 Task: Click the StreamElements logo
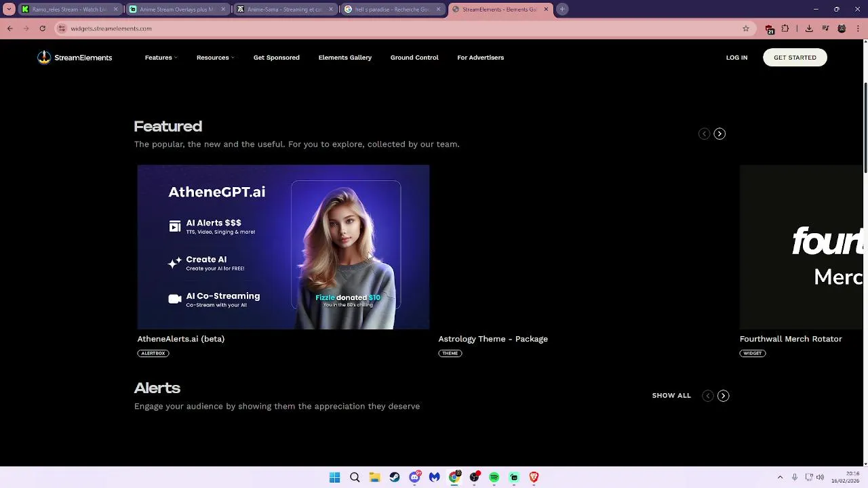point(75,58)
